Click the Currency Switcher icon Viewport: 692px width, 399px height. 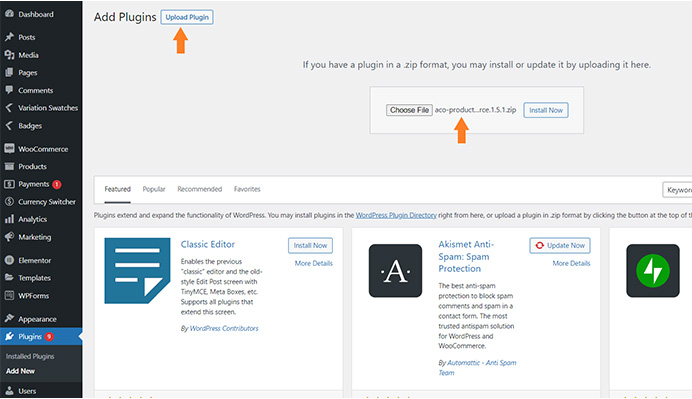(x=9, y=201)
